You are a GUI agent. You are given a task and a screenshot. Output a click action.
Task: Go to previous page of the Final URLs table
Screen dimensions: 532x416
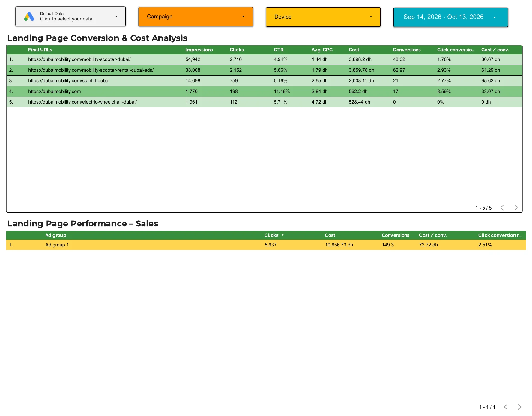point(502,208)
